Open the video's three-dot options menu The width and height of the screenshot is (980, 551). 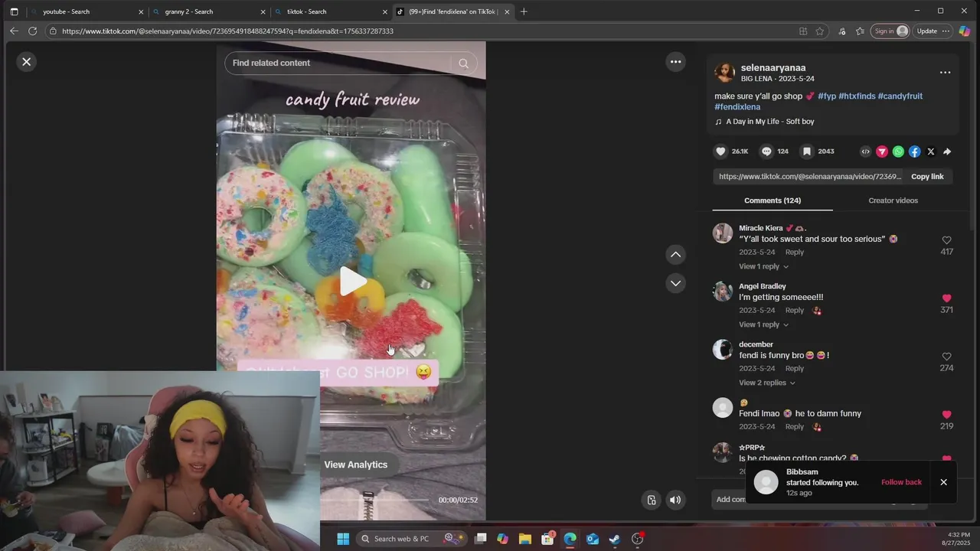(x=675, y=62)
